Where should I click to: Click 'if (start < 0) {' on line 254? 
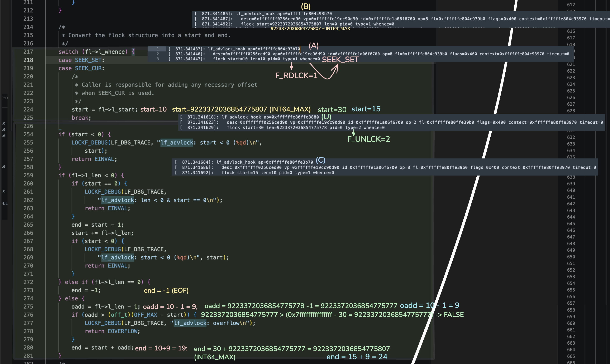[85, 134]
